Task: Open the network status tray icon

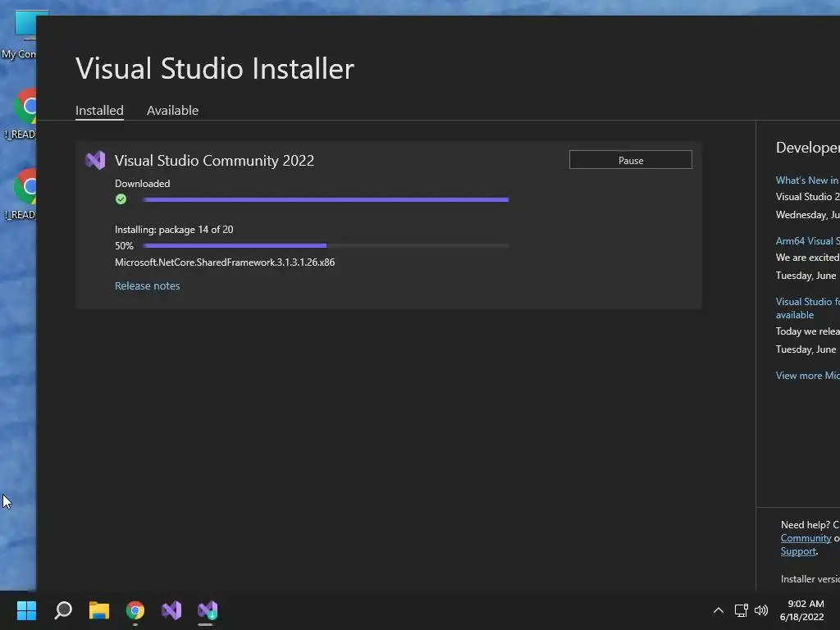Action: click(x=741, y=610)
